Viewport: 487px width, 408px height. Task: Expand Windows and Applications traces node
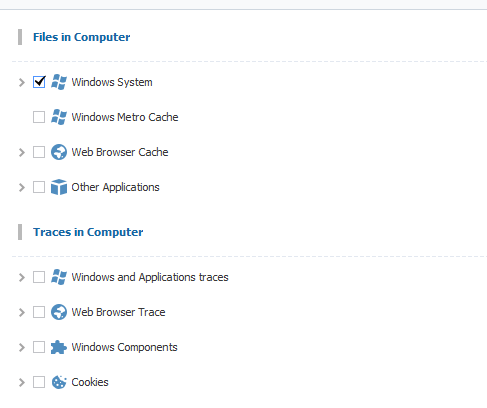pos(22,277)
